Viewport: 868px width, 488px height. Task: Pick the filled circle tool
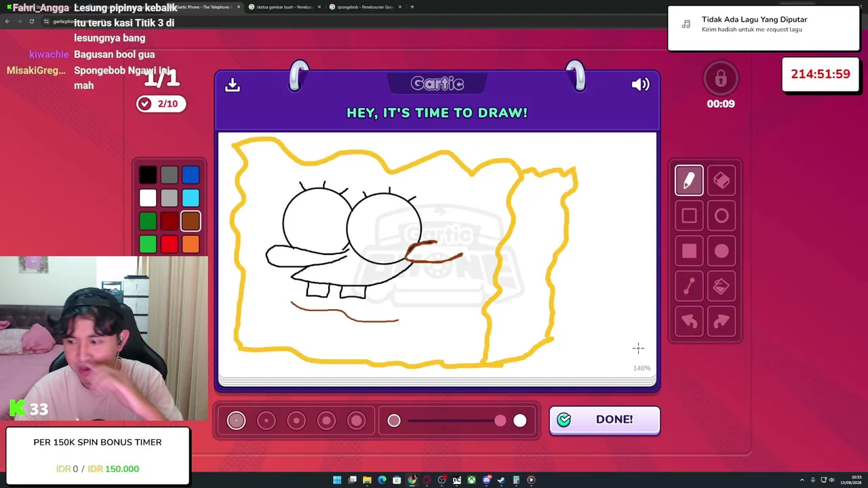click(722, 251)
